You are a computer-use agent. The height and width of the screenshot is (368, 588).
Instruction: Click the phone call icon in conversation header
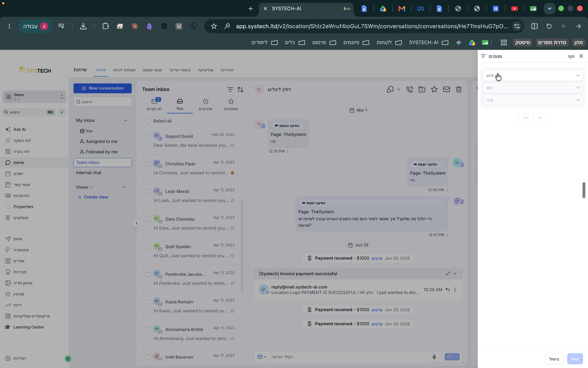(410, 89)
